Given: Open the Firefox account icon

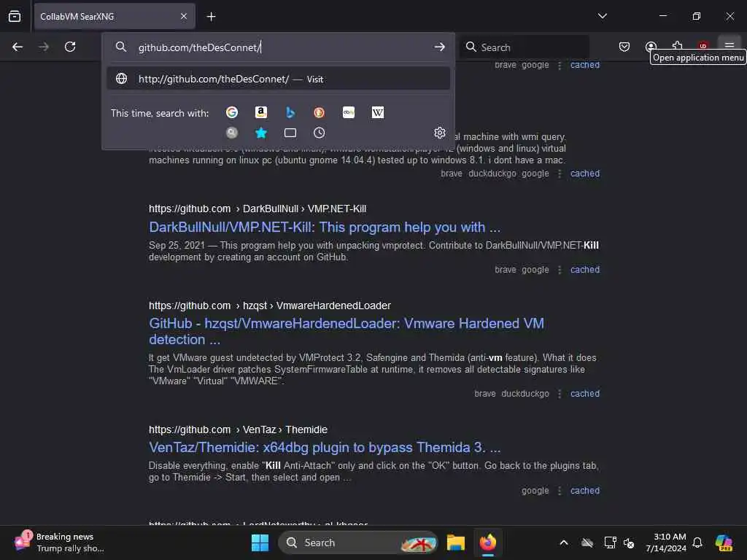Looking at the screenshot, I should tap(651, 46).
